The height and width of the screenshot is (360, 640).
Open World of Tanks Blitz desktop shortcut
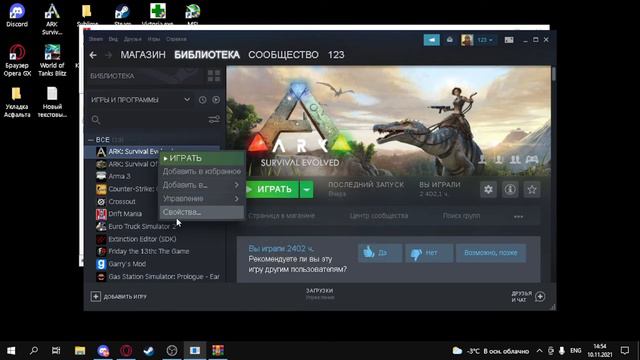click(52, 60)
